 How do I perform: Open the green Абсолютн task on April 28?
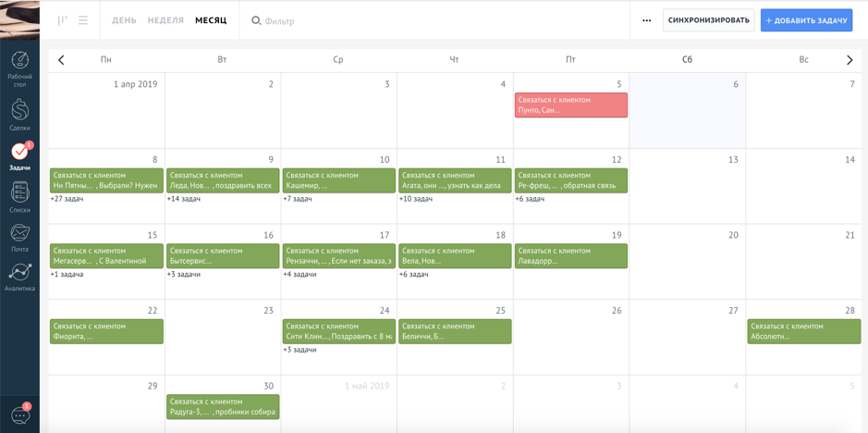pos(803,331)
